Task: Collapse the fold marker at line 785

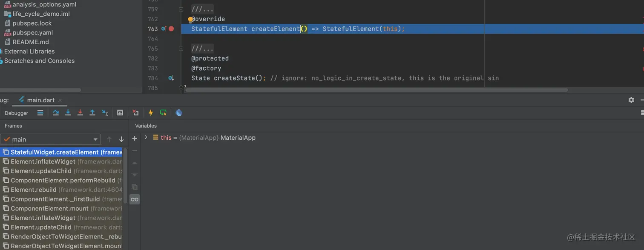Action: click(181, 88)
